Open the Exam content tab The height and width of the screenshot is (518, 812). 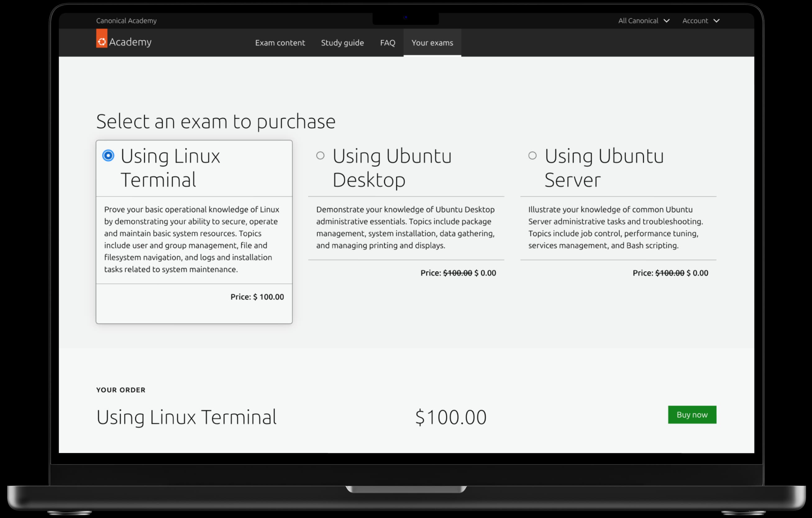click(x=280, y=43)
